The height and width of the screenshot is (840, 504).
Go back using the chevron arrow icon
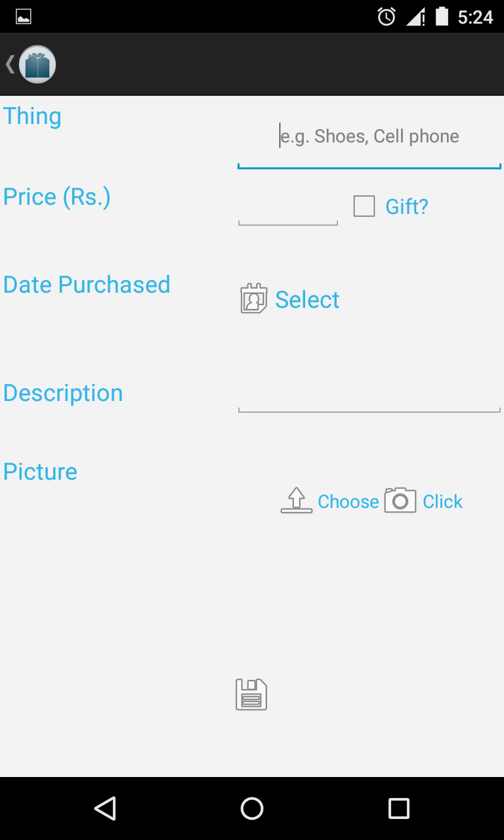(9, 64)
